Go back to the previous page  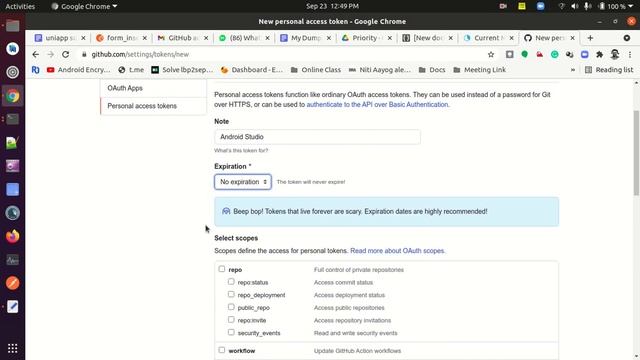[x=36, y=54]
